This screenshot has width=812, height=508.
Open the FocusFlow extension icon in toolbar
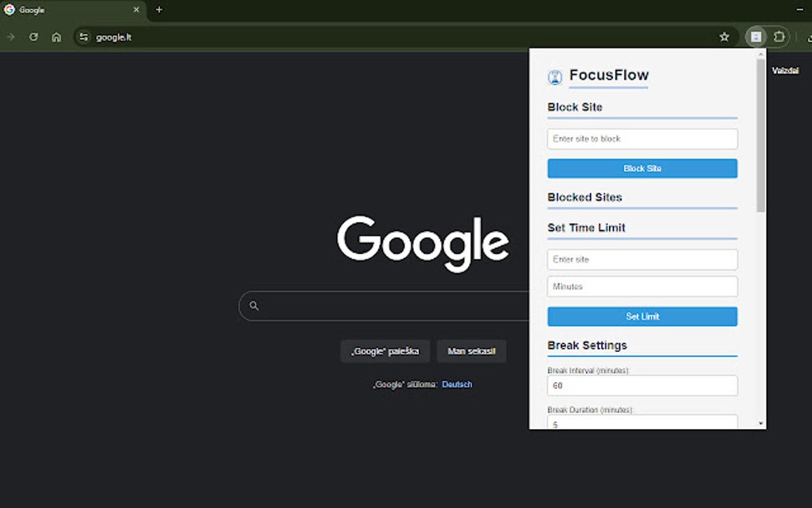pos(755,37)
